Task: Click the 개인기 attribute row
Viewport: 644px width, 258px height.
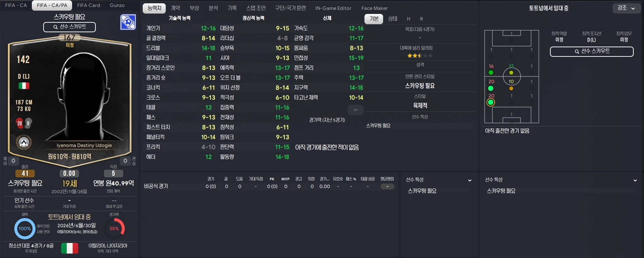Action: [181, 28]
